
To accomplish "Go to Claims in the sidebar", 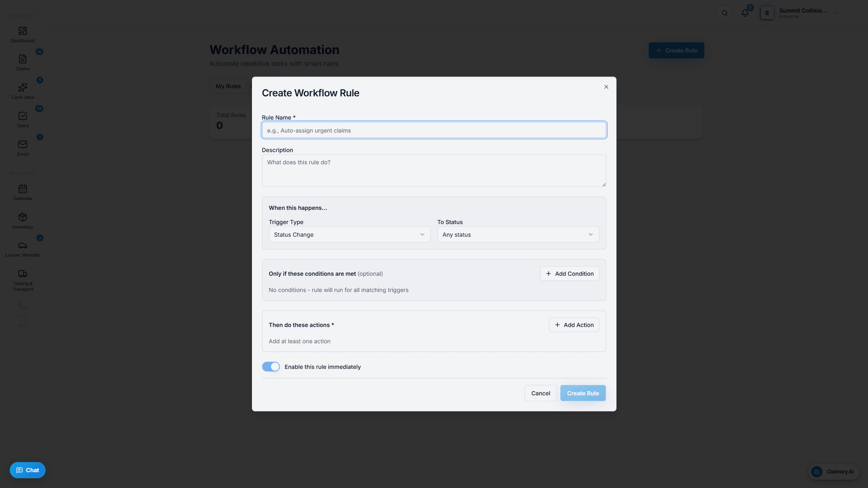I will pyautogui.click(x=23, y=63).
